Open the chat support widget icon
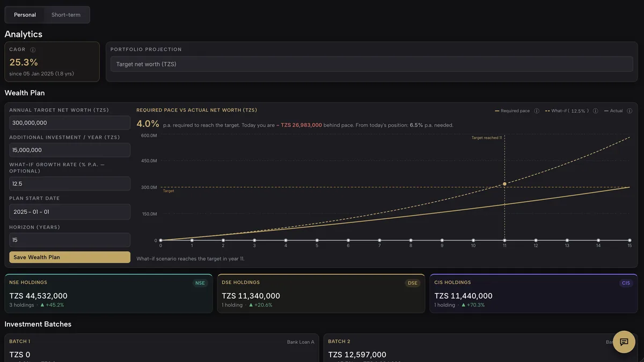The image size is (644, 362). pos(624,342)
